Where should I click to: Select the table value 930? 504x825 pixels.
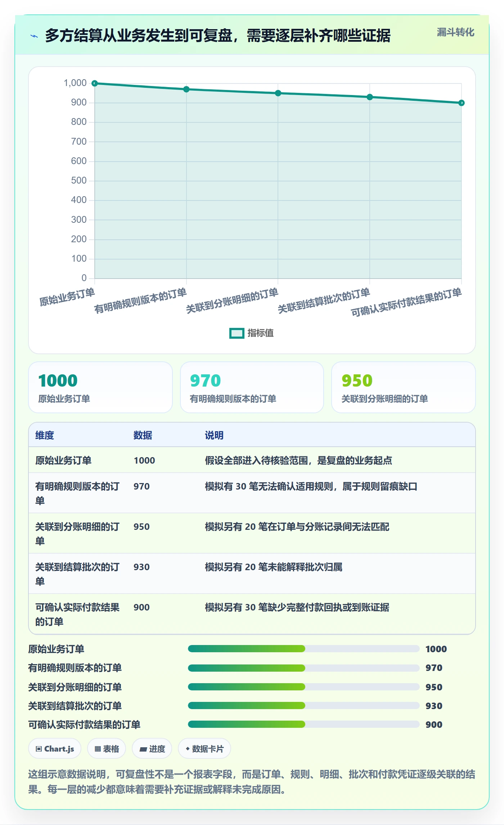(x=141, y=567)
